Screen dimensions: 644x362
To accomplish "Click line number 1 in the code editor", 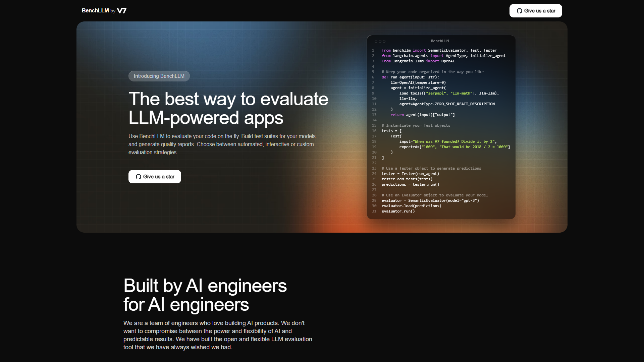I will (x=373, y=50).
